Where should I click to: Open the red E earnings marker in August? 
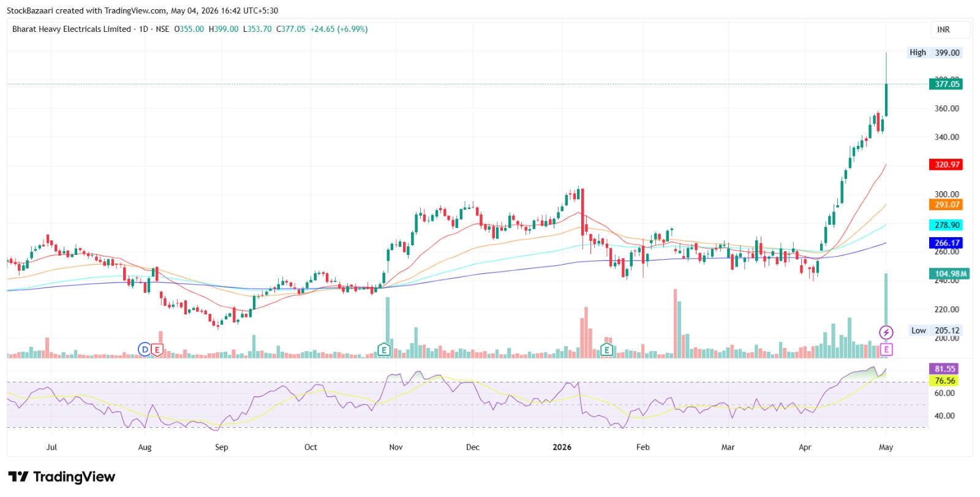(x=157, y=350)
